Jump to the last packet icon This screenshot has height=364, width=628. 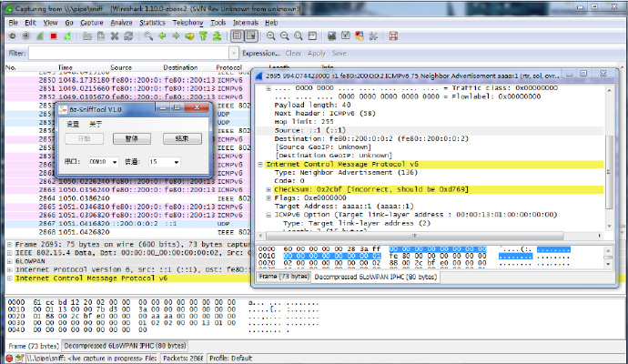pyautogui.click(x=218, y=36)
